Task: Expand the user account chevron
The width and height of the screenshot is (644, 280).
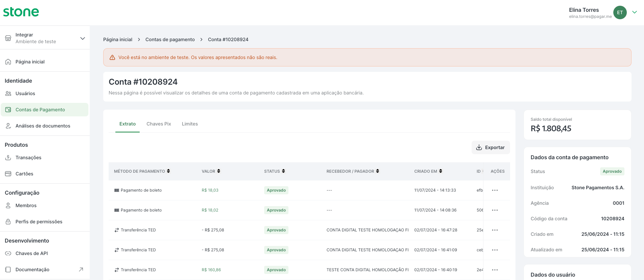Action: click(x=635, y=12)
